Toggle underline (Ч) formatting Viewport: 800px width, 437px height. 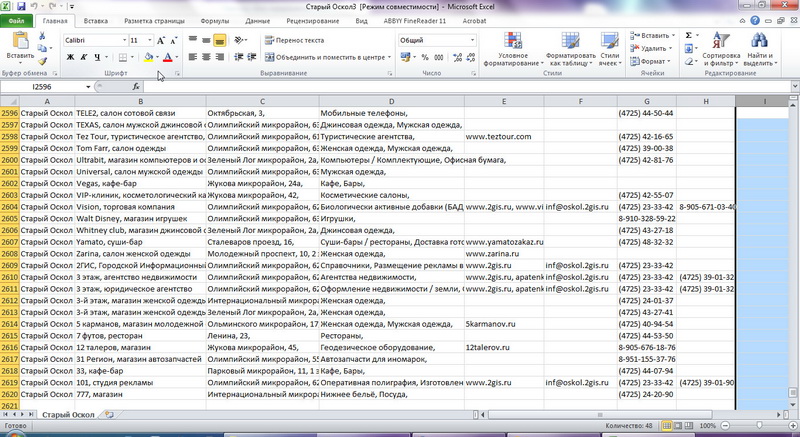point(97,57)
